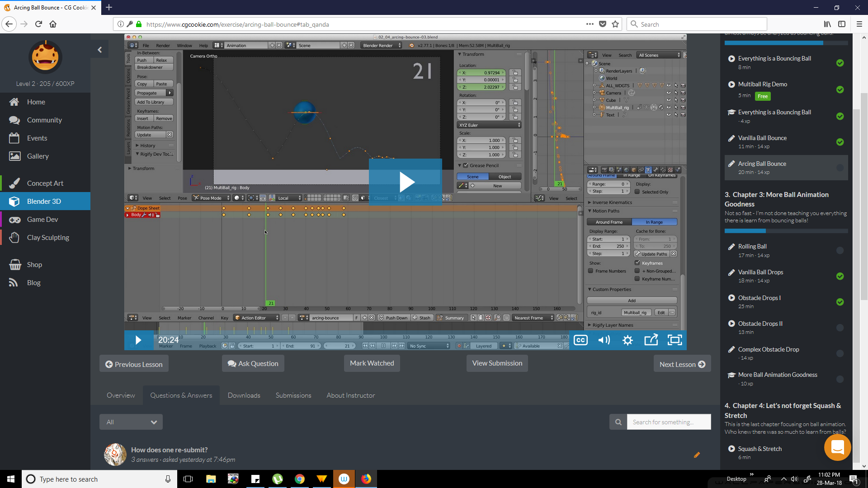Toggle closed captions on the video

580,340
